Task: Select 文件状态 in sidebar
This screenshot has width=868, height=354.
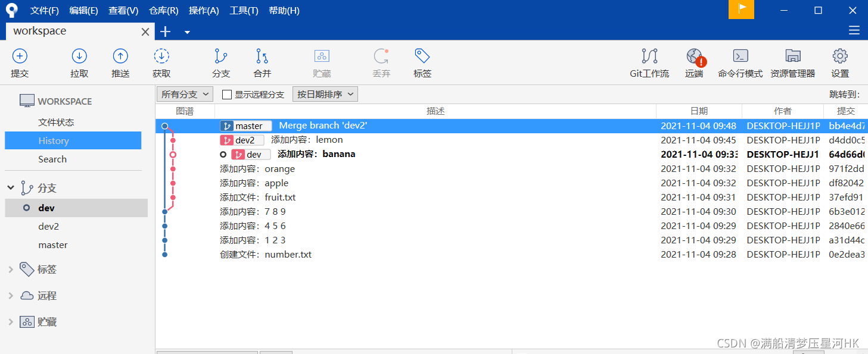Action: (56, 122)
